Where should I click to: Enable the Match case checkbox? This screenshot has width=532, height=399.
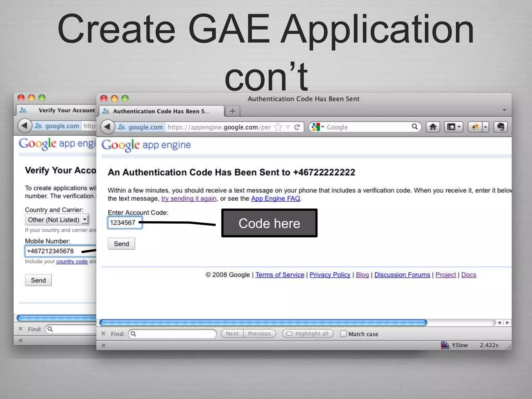(343, 334)
